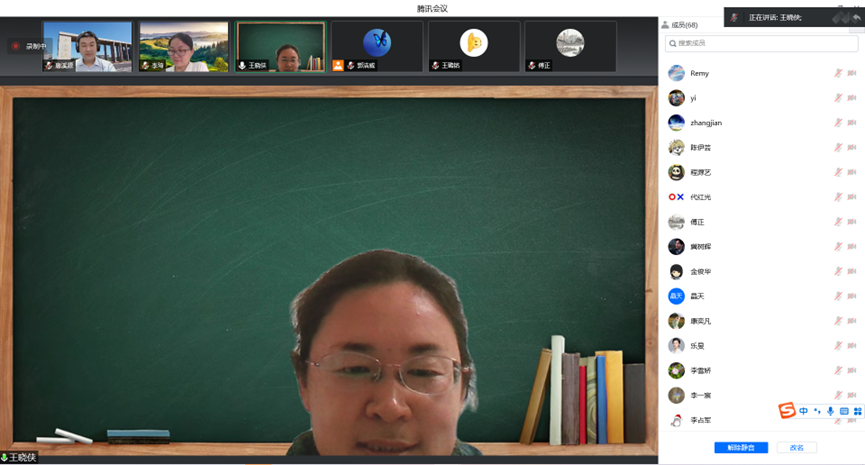Viewport: 865px width, 465px height.
Task: Click the 录制中 recording indicator
Action: (30, 46)
